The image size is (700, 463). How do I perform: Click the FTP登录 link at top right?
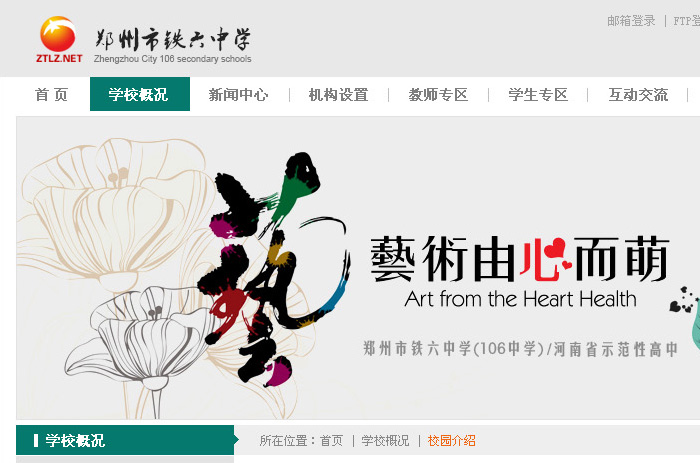point(687,21)
